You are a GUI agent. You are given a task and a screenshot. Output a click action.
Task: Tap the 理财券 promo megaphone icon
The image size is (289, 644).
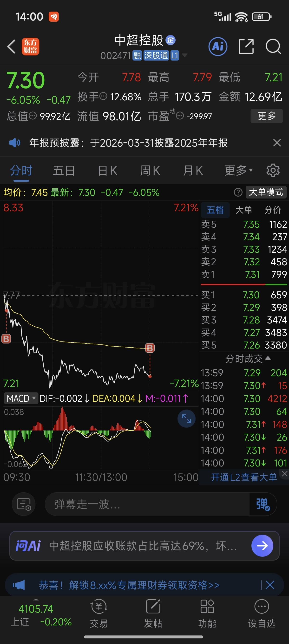[19, 585]
